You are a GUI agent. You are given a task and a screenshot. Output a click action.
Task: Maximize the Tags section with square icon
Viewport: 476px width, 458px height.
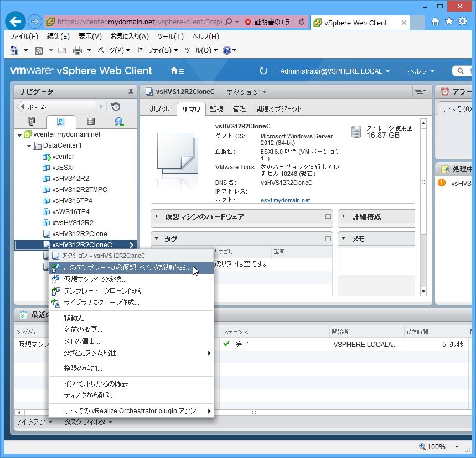(328, 239)
